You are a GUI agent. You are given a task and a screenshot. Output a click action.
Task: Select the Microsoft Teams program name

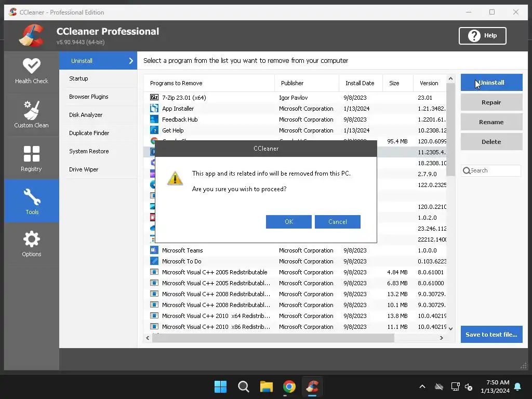click(x=182, y=250)
